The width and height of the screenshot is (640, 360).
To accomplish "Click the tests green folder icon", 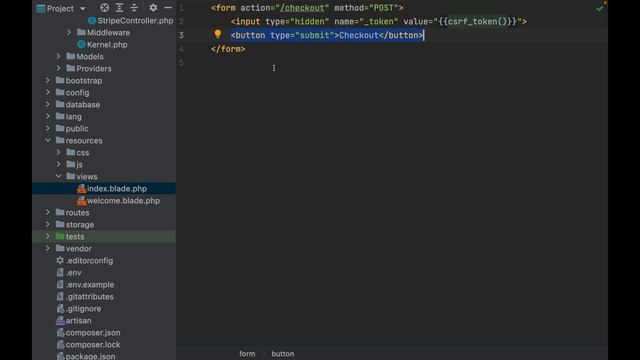I will tap(60, 236).
